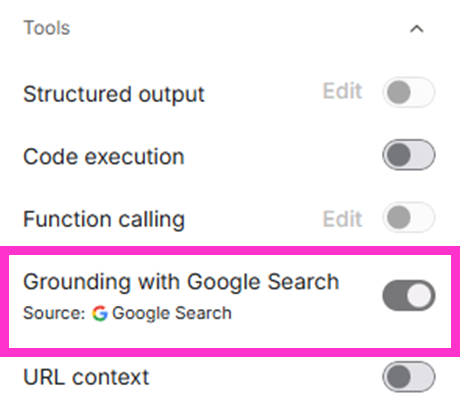Open Edit for Function calling
This screenshot has width=460, height=408.
pos(342,219)
